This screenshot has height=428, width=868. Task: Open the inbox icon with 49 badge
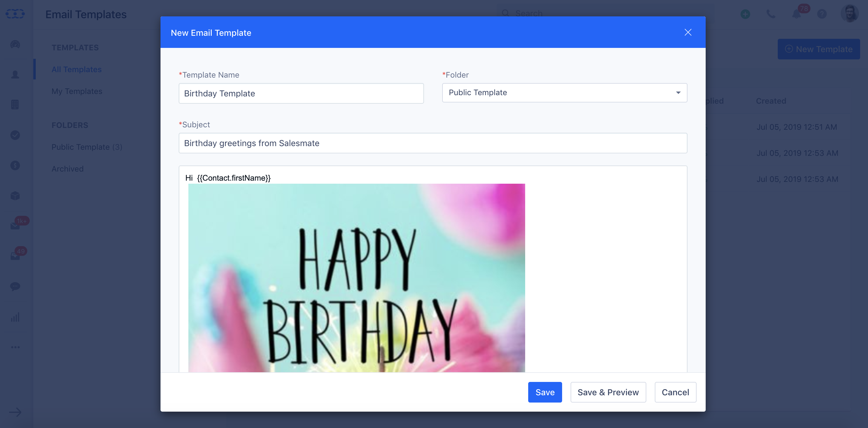tap(15, 256)
